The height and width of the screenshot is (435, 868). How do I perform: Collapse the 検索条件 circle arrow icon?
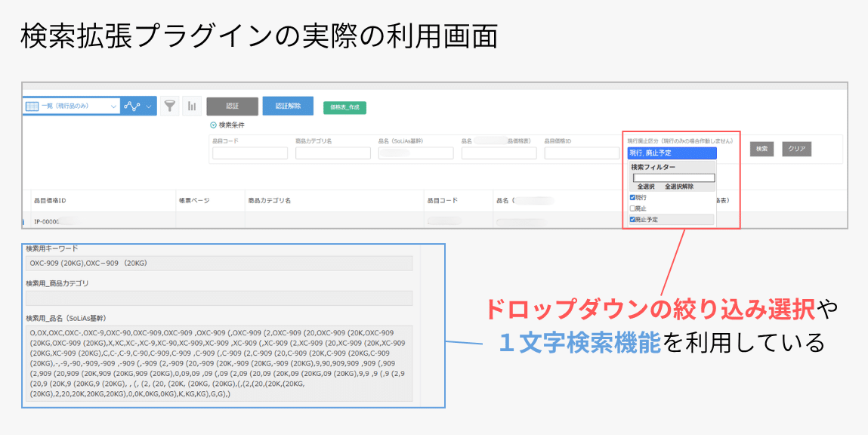click(213, 125)
